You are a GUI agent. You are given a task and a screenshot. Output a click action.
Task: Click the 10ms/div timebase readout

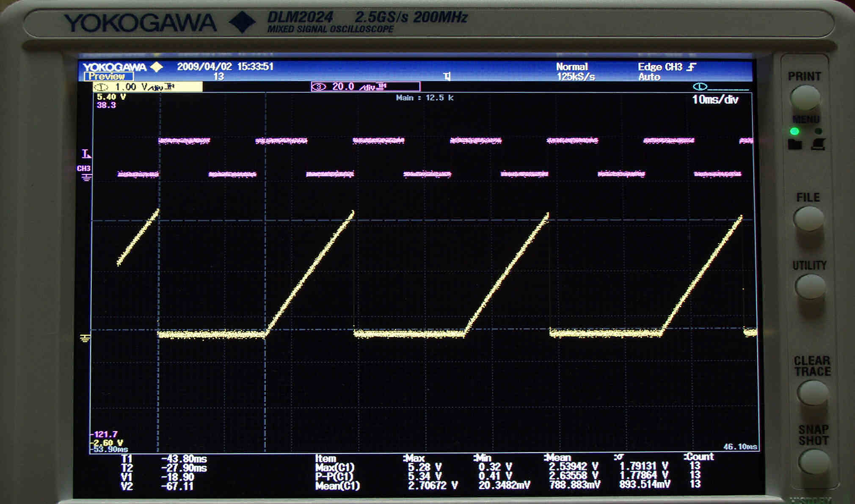coord(715,100)
